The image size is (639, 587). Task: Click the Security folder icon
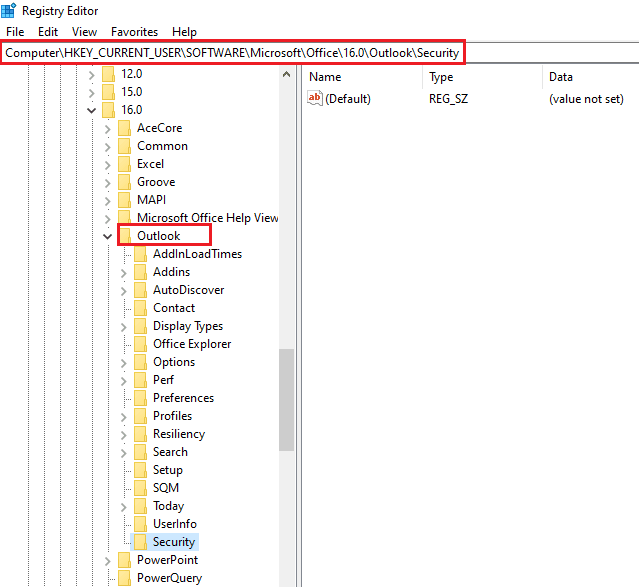pyautogui.click(x=141, y=542)
